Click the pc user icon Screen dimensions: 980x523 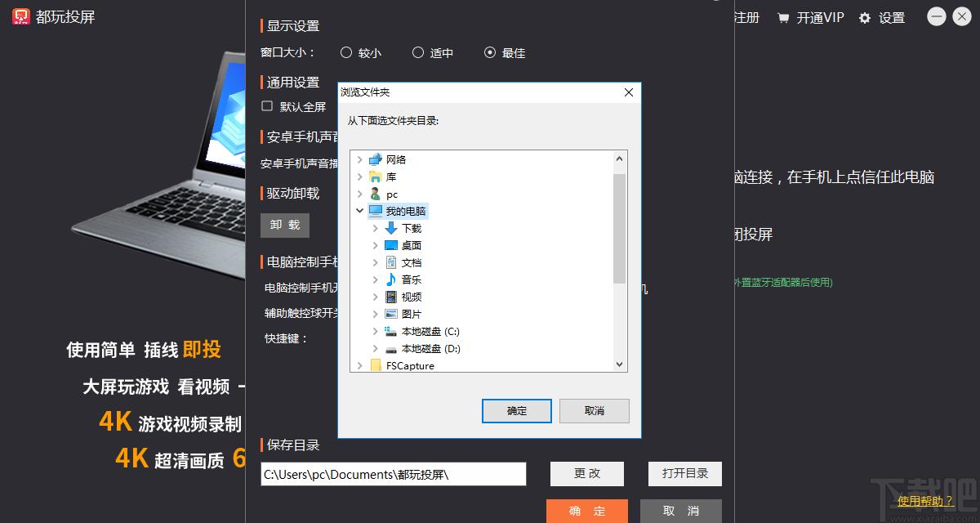click(x=376, y=194)
